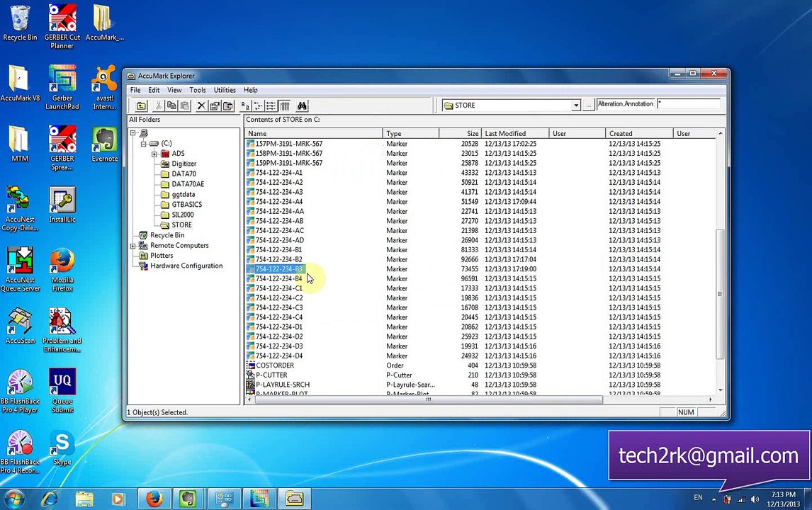
Task: Click the file type filter field
Action: (x=626, y=104)
